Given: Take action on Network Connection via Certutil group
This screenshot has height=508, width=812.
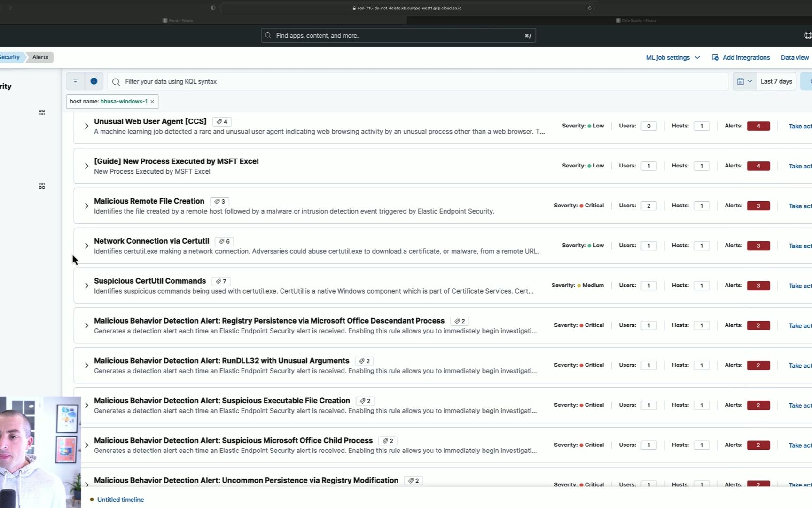Looking at the screenshot, I should pos(800,246).
